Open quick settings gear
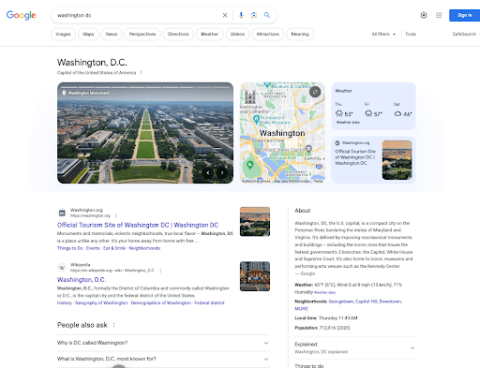Screen dimensions: 480x368 click(424, 15)
